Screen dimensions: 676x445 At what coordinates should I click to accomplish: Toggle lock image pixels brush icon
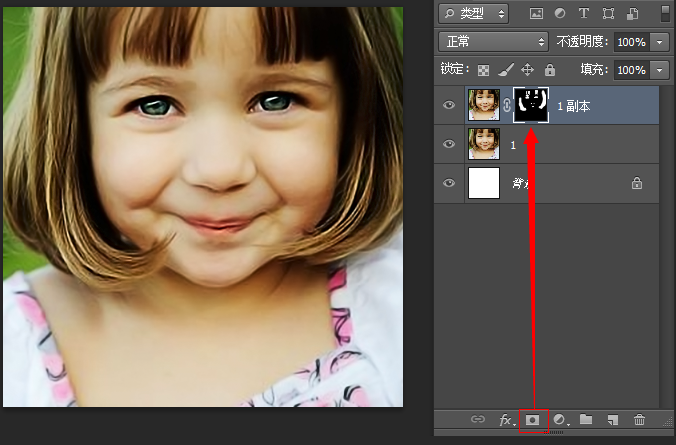[506, 70]
